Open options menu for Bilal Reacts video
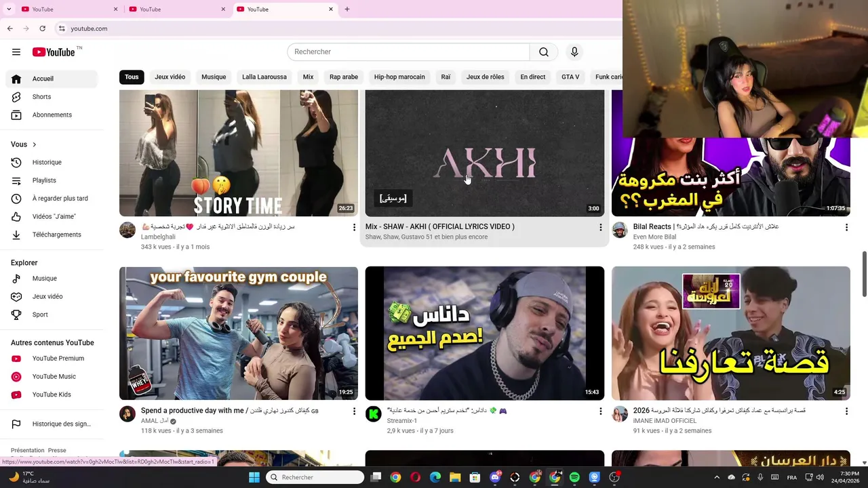Image resolution: width=868 pixels, height=488 pixels. pyautogui.click(x=846, y=227)
